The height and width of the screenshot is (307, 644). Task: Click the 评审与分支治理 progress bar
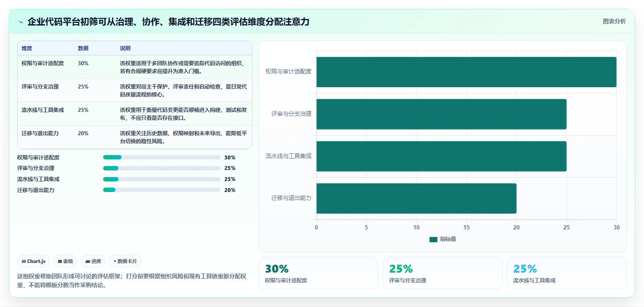pos(162,168)
